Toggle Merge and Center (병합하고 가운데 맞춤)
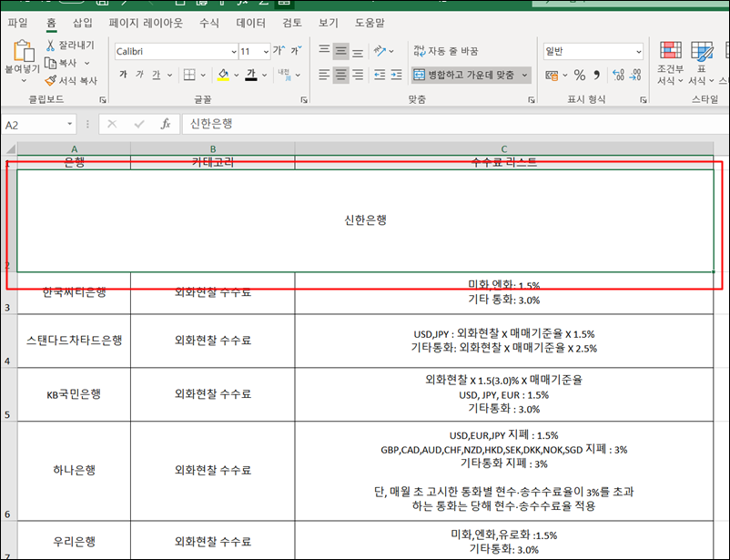This screenshot has width=730, height=560. 464,75
